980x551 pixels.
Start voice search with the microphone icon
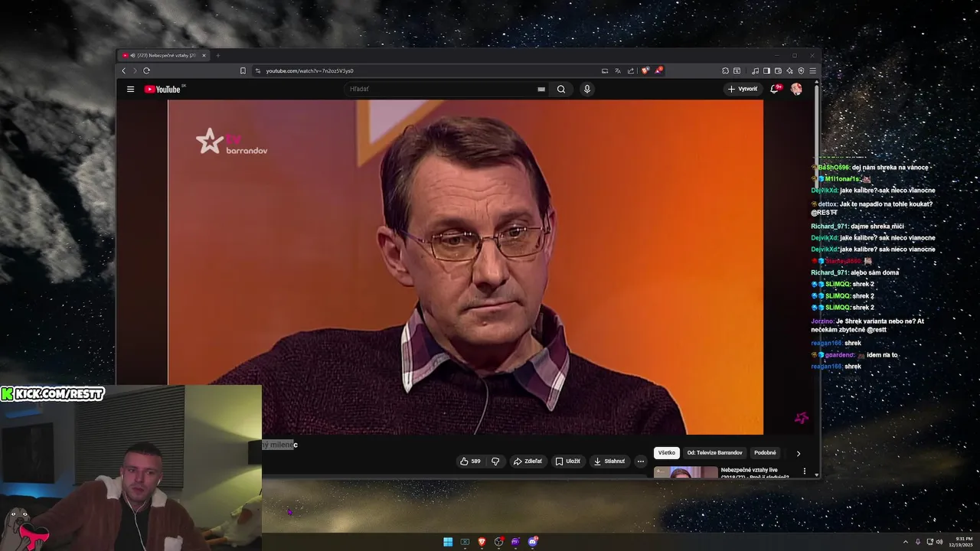click(x=587, y=89)
